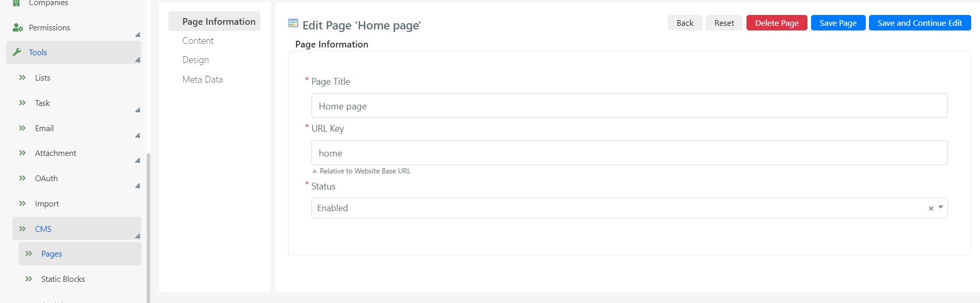Viewport: 980px width, 303px height.
Task: Click the double-chevron icon beside Pages
Action: [x=29, y=253]
